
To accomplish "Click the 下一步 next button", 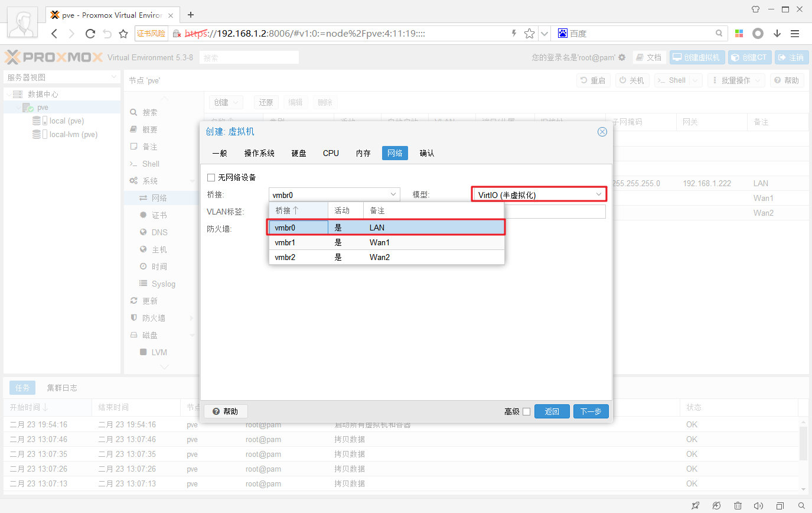I will [x=591, y=411].
